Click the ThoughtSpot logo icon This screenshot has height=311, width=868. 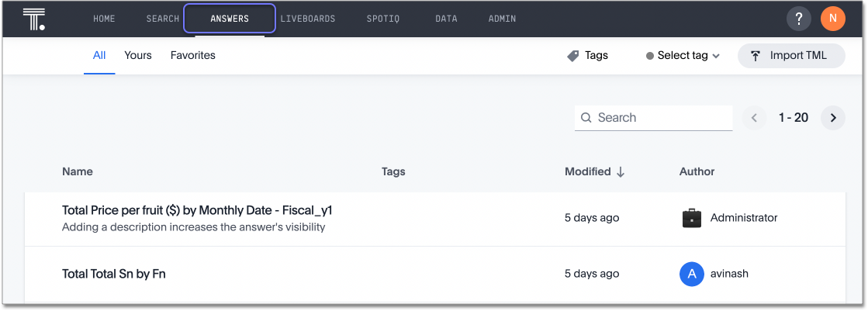33,19
